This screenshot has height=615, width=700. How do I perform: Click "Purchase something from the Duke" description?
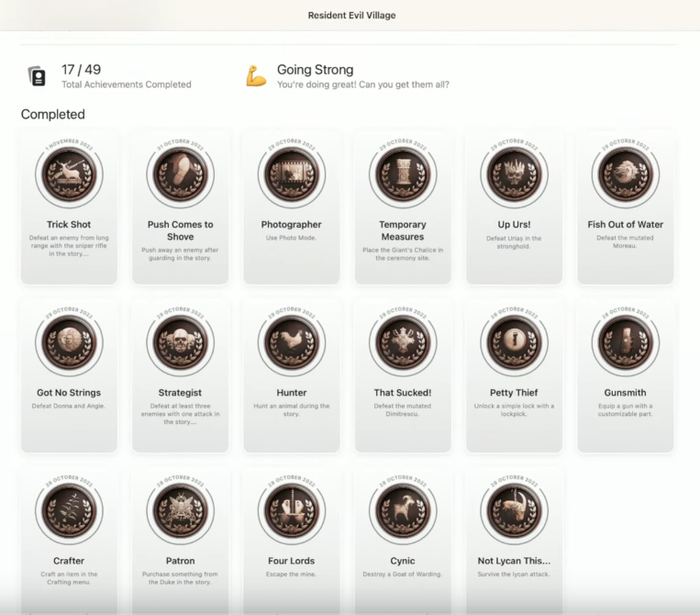point(181,578)
